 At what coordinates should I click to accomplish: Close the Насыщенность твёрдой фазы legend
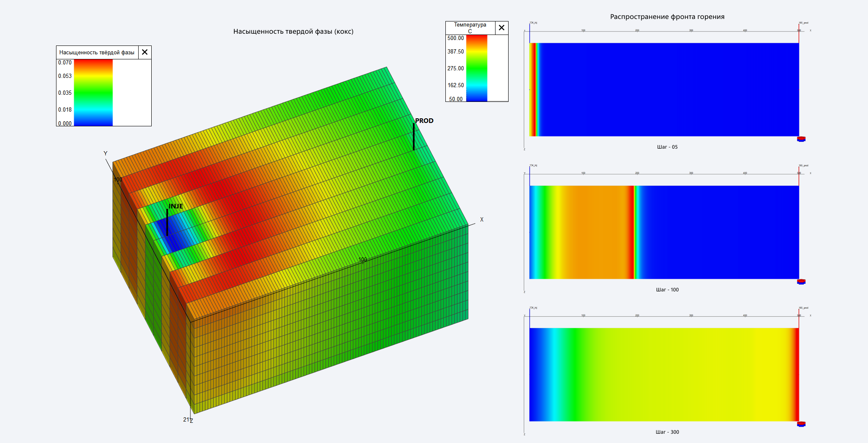(x=145, y=52)
